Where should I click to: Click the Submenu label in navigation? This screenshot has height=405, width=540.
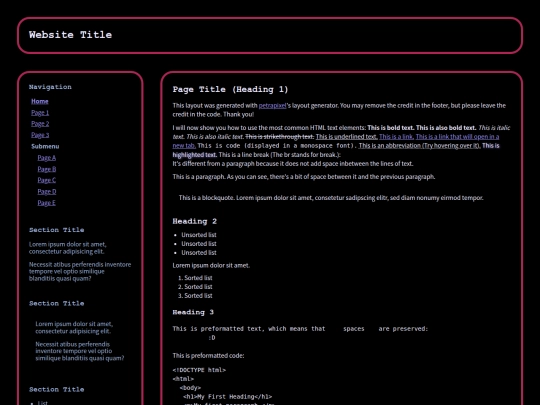pyautogui.click(x=45, y=146)
